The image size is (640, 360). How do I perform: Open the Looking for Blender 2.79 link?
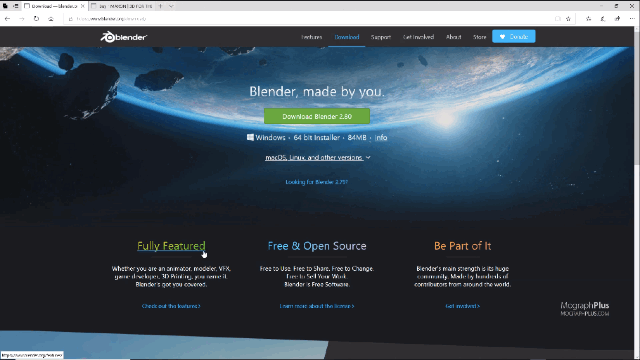[317, 182]
